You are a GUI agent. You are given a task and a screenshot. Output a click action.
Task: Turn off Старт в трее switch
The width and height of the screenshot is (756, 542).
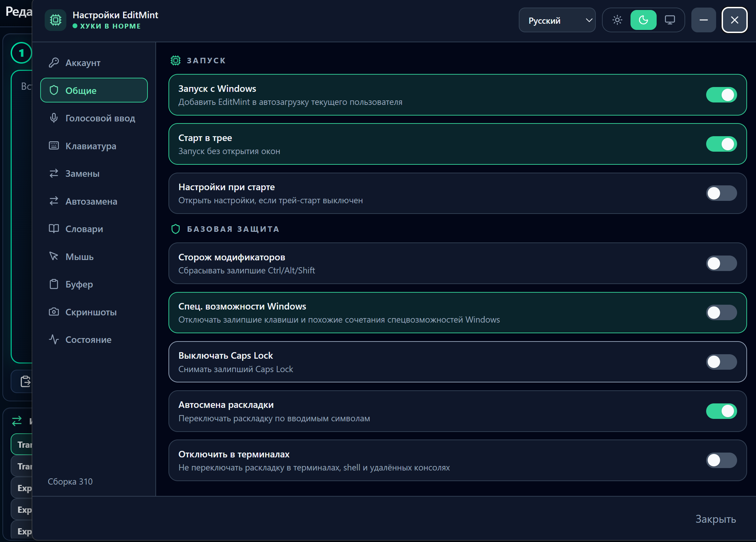[721, 144]
